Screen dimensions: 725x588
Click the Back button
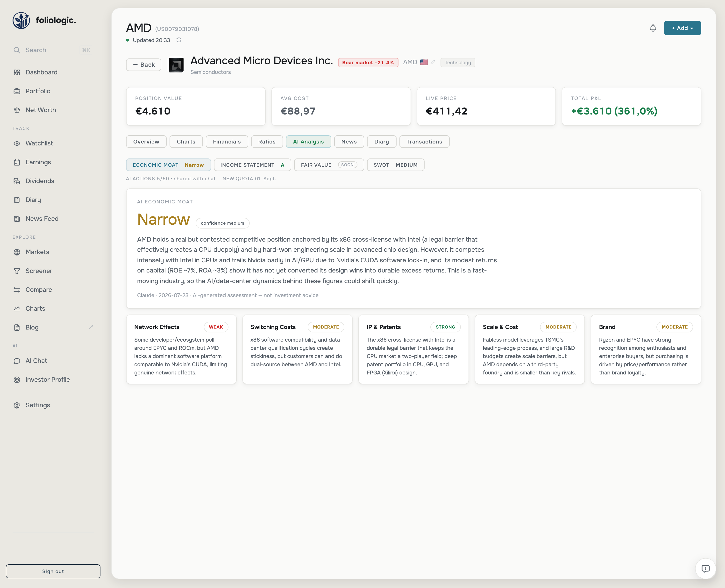tap(144, 65)
